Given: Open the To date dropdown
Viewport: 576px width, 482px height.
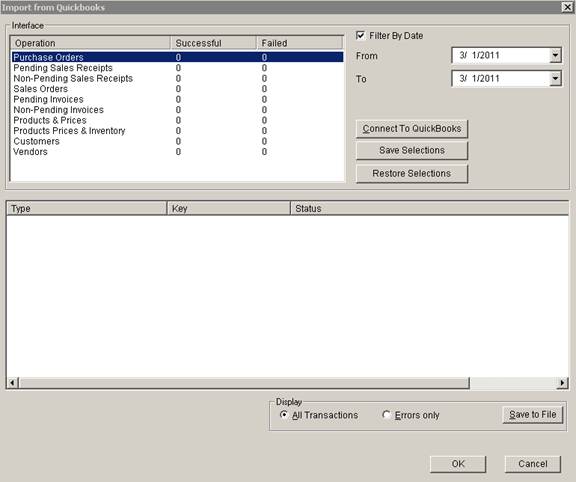Looking at the screenshot, I should pyautogui.click(x=555, y=79).
